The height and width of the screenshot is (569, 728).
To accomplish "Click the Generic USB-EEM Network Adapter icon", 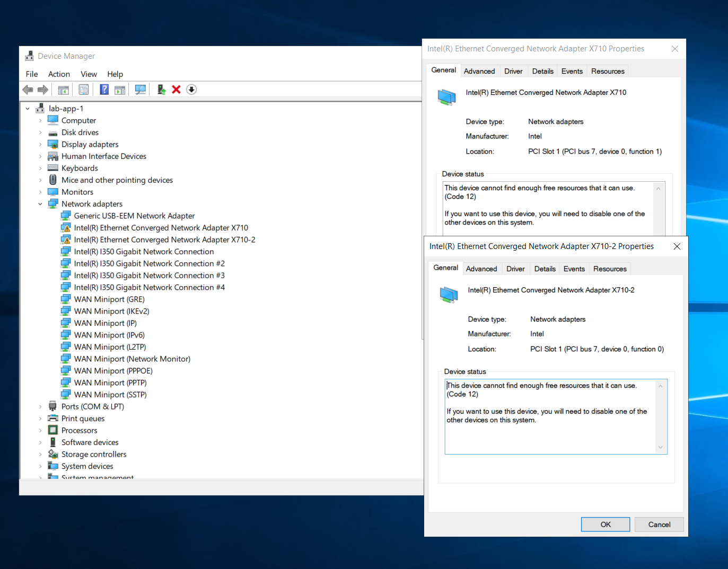I will (x=66, y=216).
